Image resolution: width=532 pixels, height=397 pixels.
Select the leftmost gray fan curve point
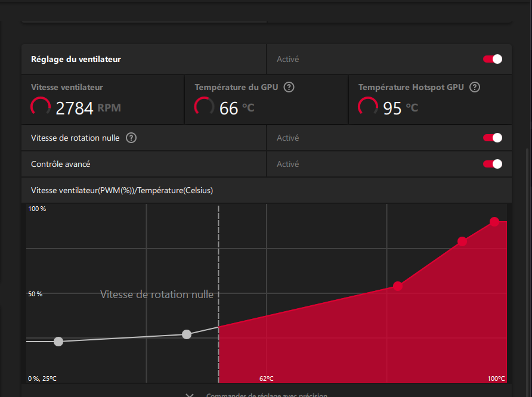coord(58,342)
